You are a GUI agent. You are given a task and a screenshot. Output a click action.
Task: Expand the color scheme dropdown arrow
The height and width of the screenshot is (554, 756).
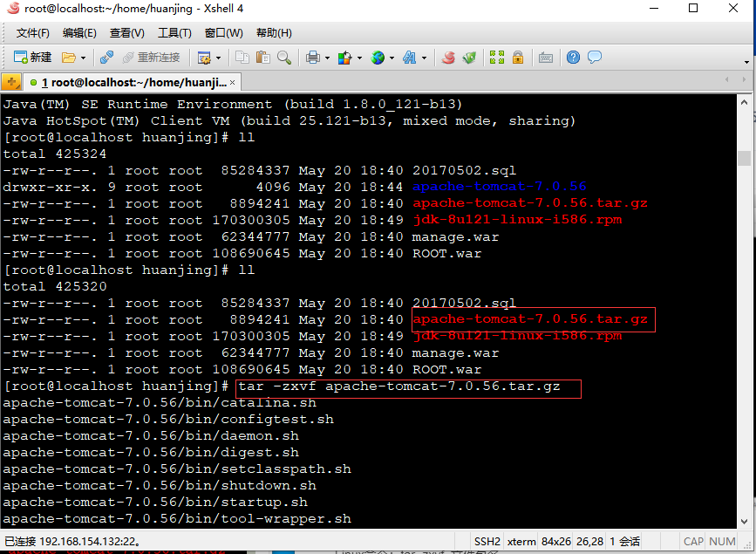click(359, 58)
